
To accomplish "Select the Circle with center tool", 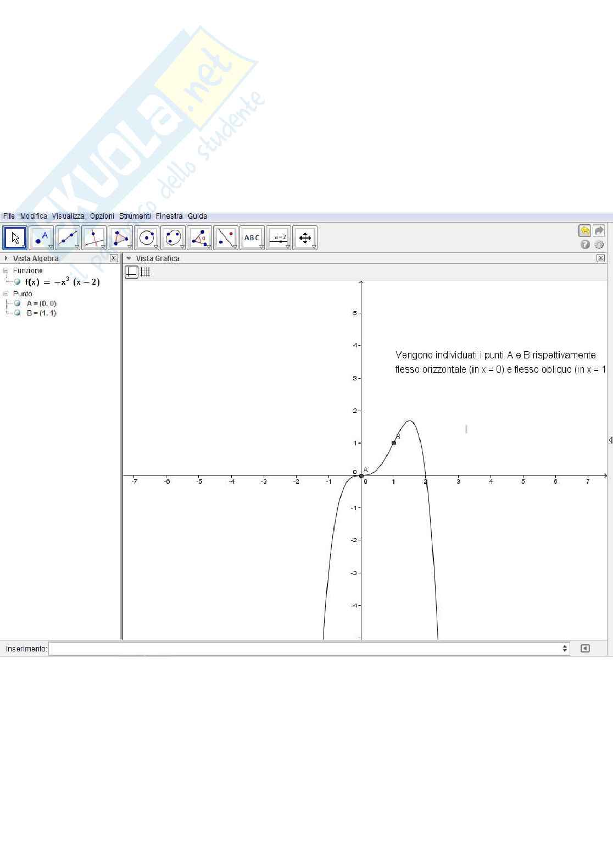I will [x=147, y=238].
